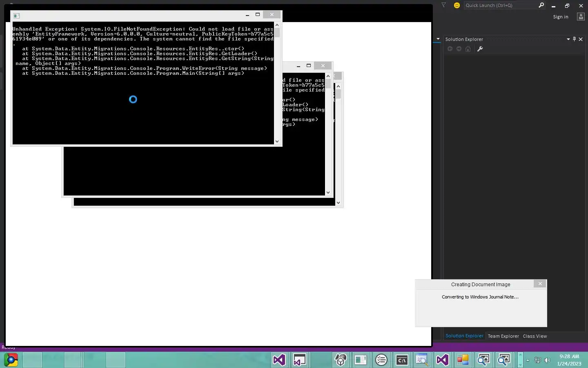Close the Creating Document Image dialog
The width and height of the screenshot is (588, 368).
point(540,284)
